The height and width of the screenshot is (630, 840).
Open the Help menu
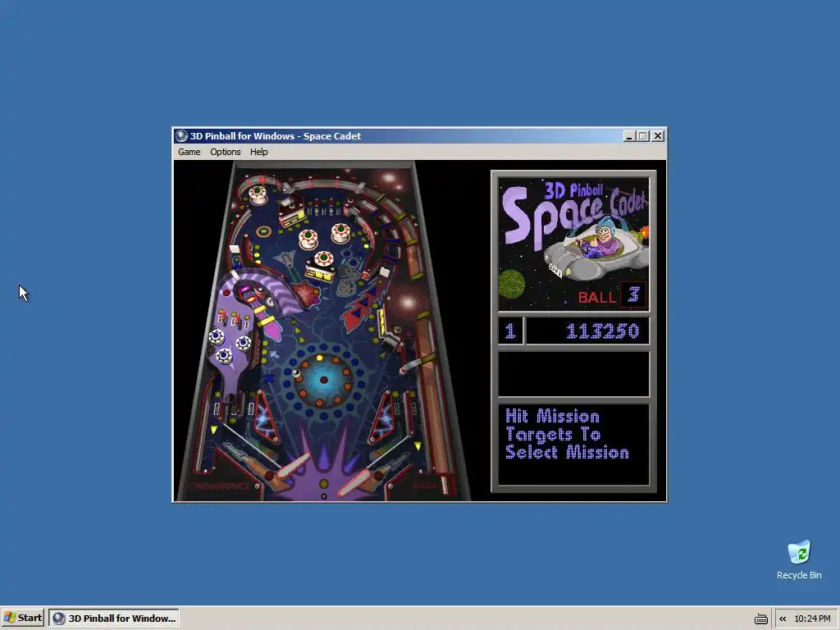click(x=258, y=152)
